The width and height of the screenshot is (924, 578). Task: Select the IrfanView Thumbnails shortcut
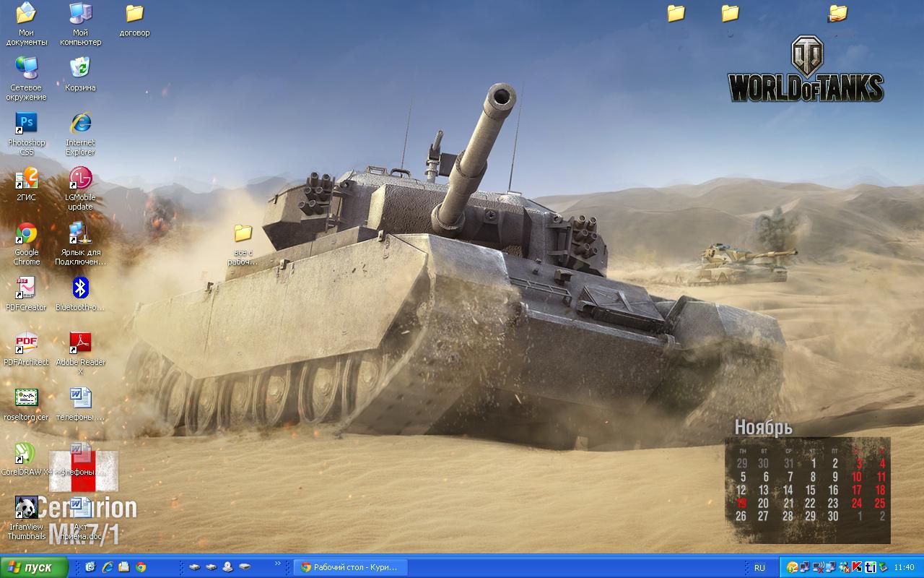[x=26, y=509]
